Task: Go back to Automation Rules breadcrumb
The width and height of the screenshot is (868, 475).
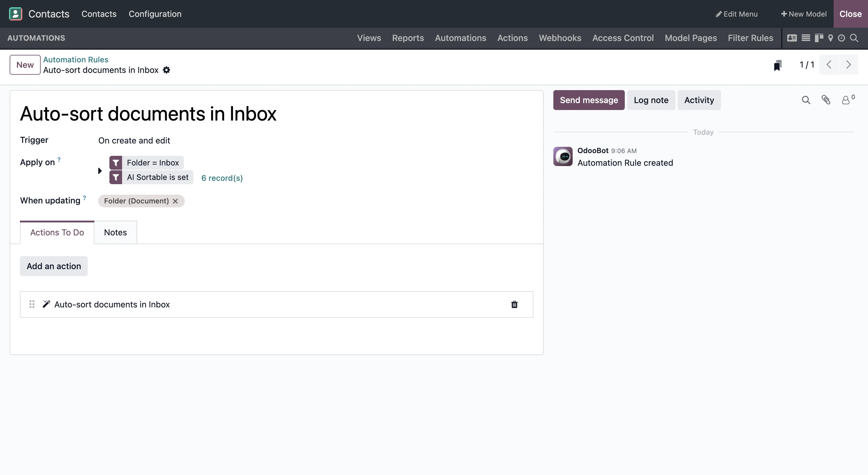Action: (x=76, y=60)
